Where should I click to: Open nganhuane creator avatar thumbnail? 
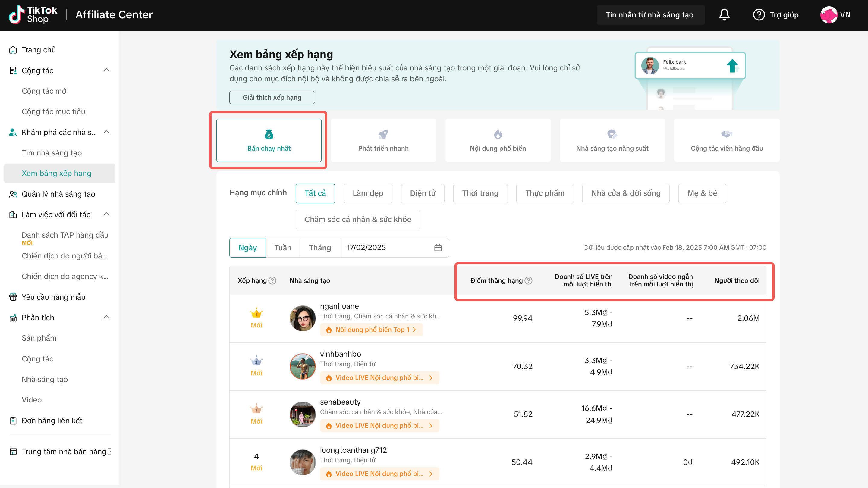[302, 318]
